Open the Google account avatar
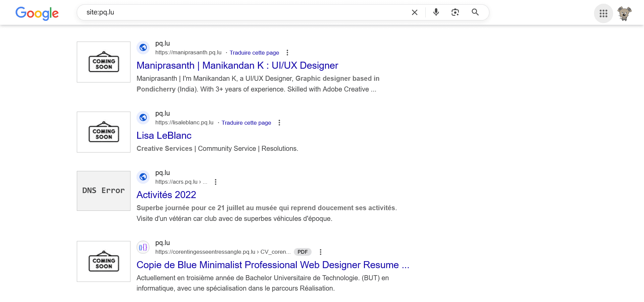 [x=625, y=13]
